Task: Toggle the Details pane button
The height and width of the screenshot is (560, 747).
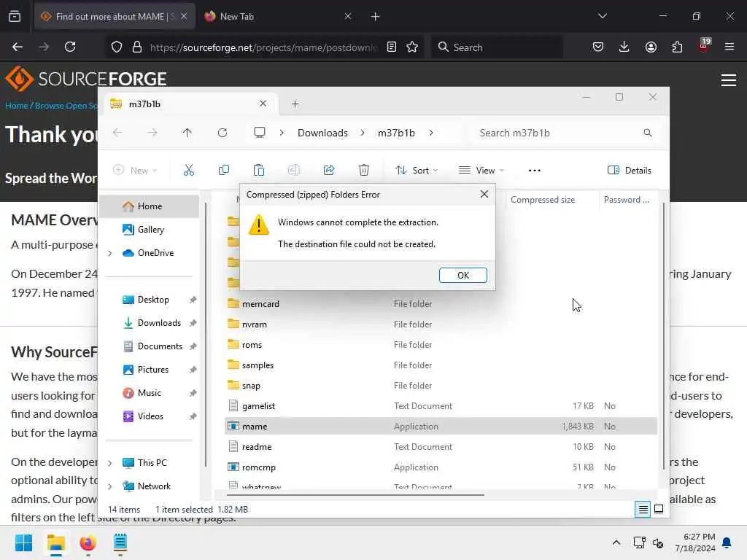Action: 629,170
